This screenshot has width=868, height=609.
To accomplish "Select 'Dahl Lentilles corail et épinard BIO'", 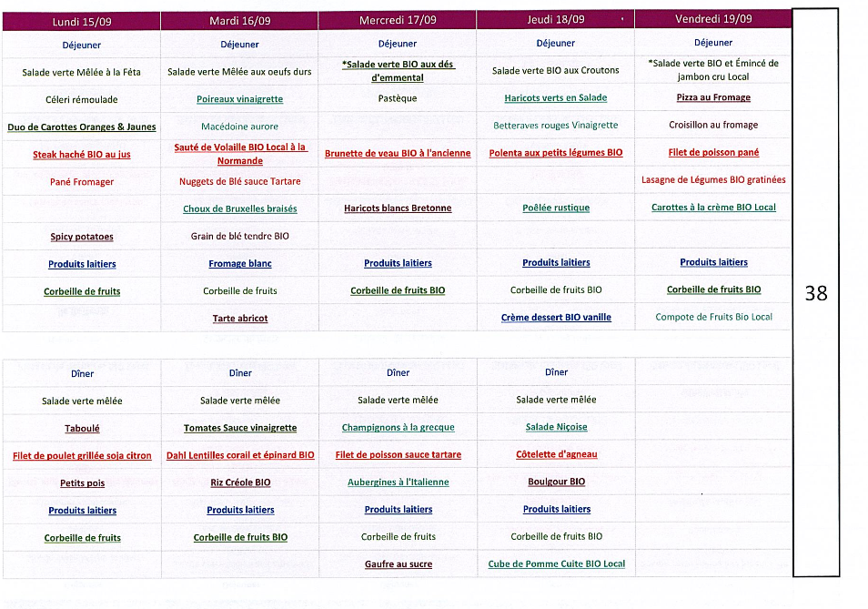I will (x=239, y=455).
